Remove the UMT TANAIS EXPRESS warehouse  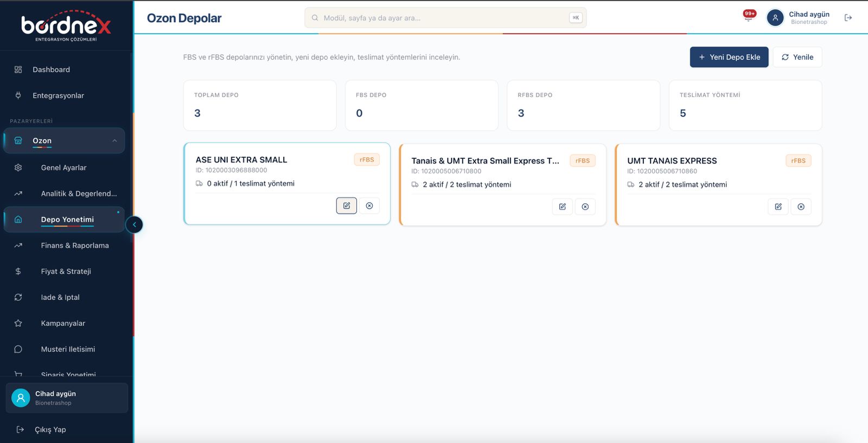pyautogui.click(x=801, y=207)
